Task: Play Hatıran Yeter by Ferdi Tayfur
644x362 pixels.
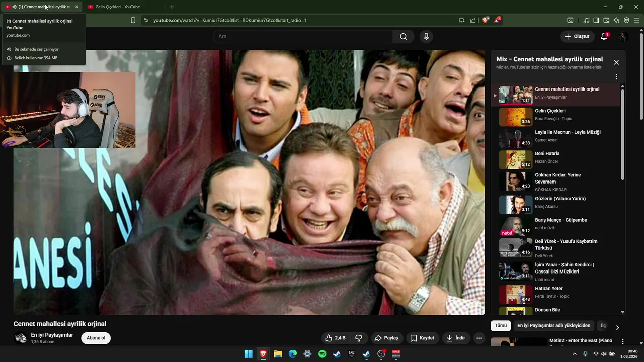Action: [555, 294]
